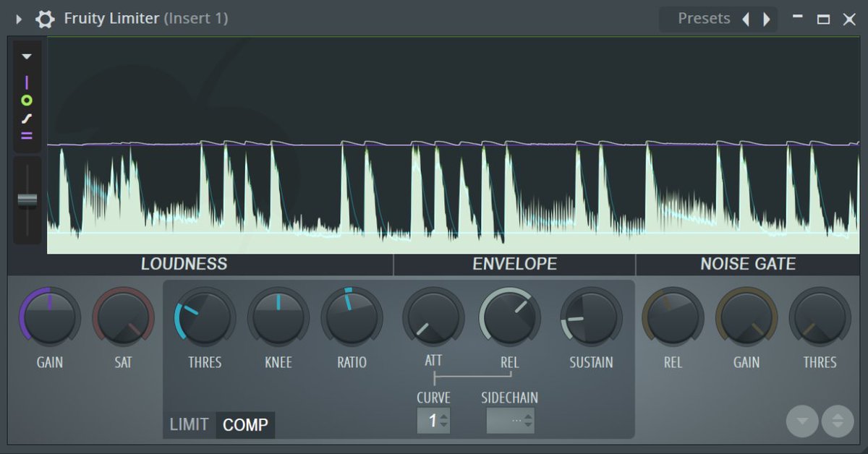Click the round up-down arrows button
Image resolution: width=868 pixels, height=454 pixels.
pos(838,421)
